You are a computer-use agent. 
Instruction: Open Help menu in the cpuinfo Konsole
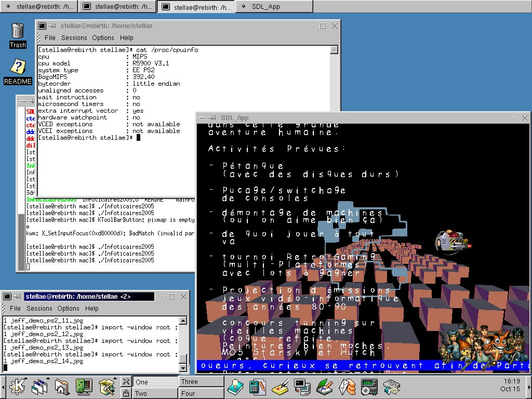coord(127,37)
